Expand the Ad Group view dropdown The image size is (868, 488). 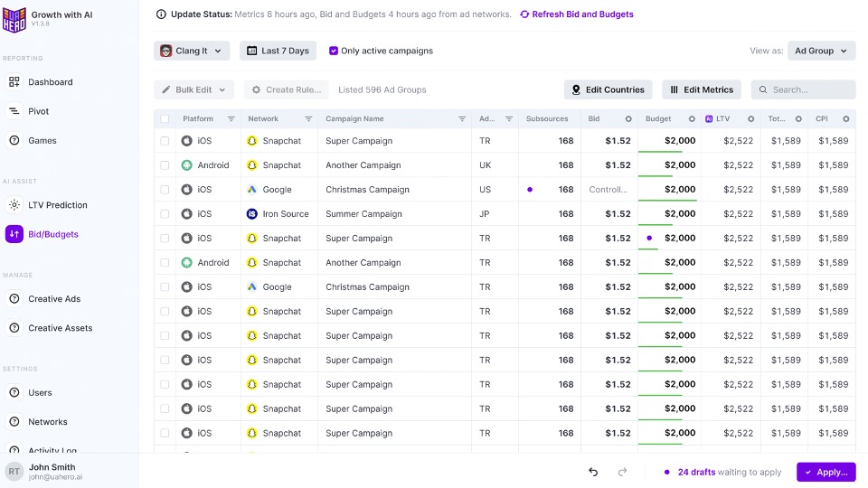[821, 51]
